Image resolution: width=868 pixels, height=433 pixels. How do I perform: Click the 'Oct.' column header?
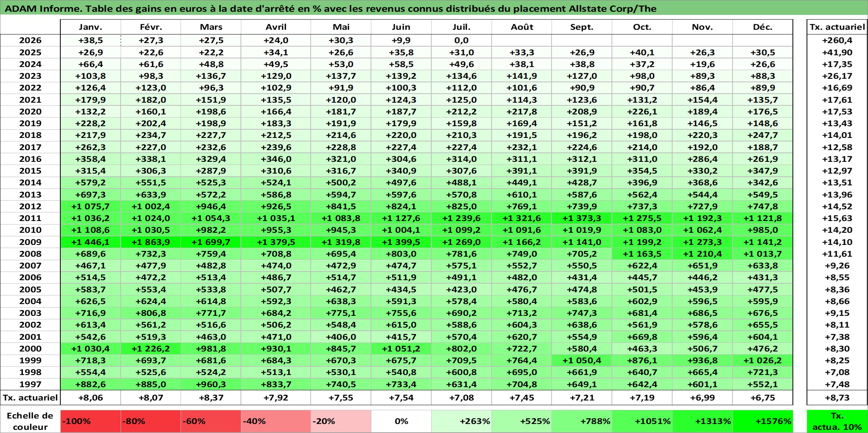tap(642, 27)
